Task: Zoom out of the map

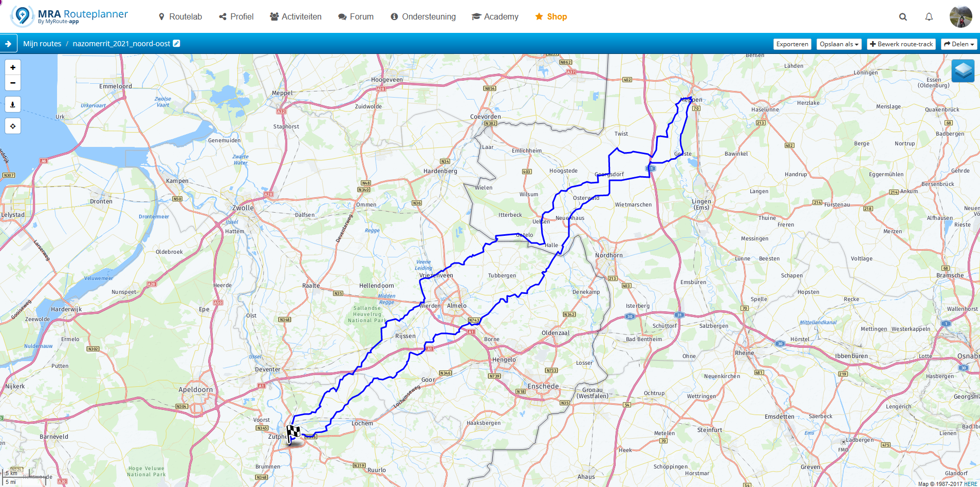Action: pos(13,83)
